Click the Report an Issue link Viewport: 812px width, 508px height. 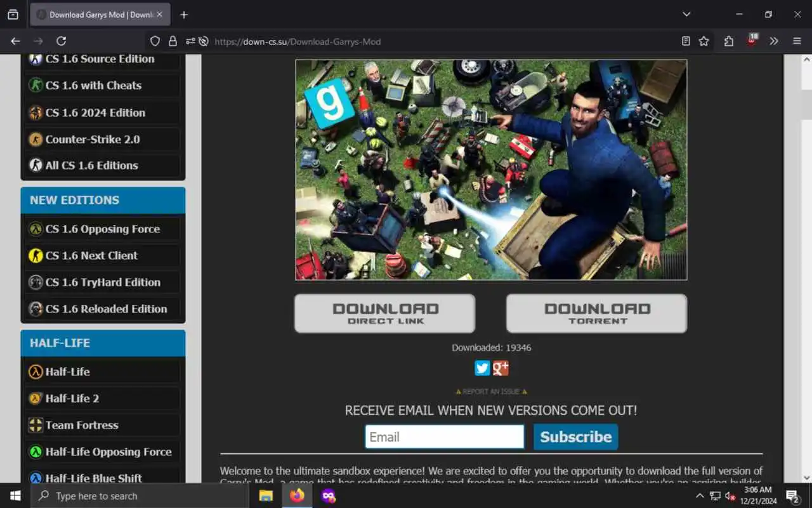[491, 392]
